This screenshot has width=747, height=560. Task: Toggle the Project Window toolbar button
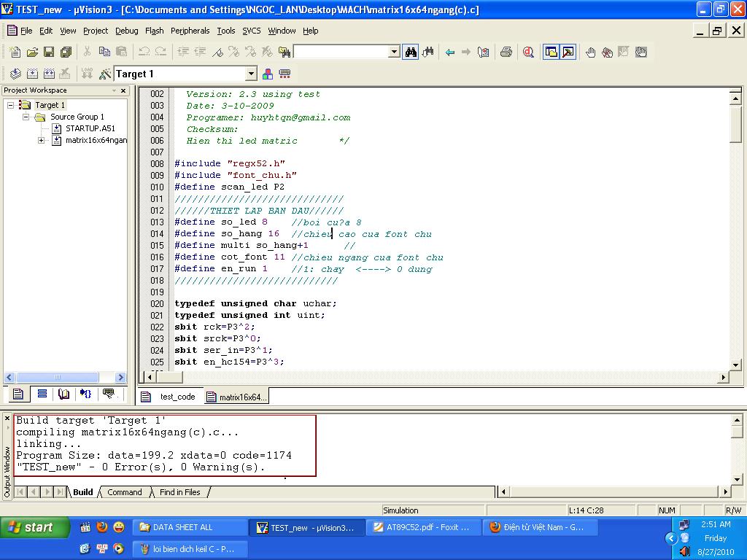[x=551, y=52]
